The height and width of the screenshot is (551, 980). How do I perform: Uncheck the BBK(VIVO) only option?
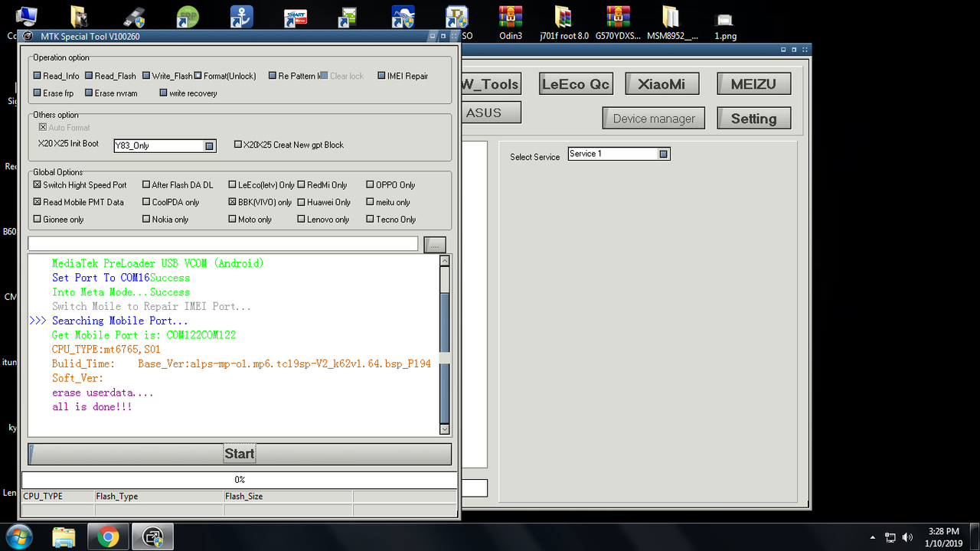tap(232, 203)
